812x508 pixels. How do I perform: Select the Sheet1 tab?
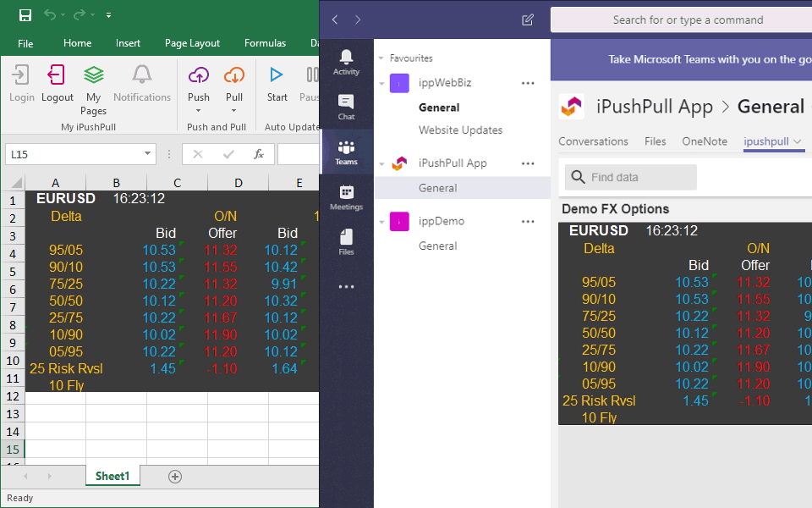tap(112, 477)
